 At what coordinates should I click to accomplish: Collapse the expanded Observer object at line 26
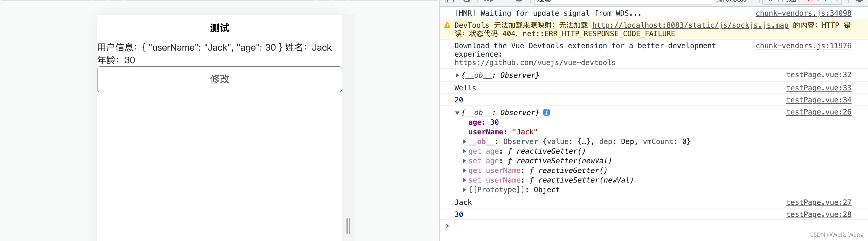[x=457, y=113]
